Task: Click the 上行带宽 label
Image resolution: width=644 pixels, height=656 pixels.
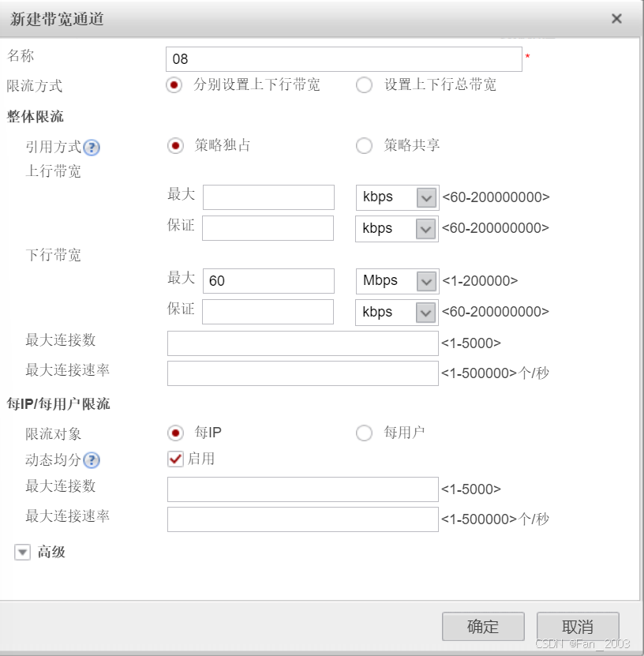Action: pos(53,171)
